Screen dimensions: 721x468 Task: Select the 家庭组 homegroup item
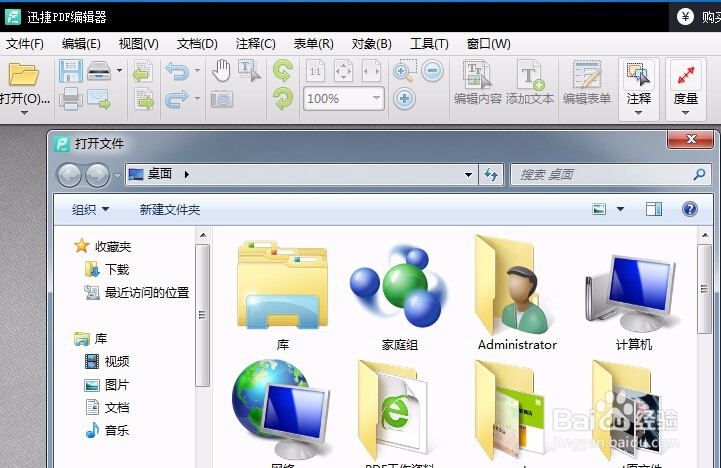coord(400,299)
